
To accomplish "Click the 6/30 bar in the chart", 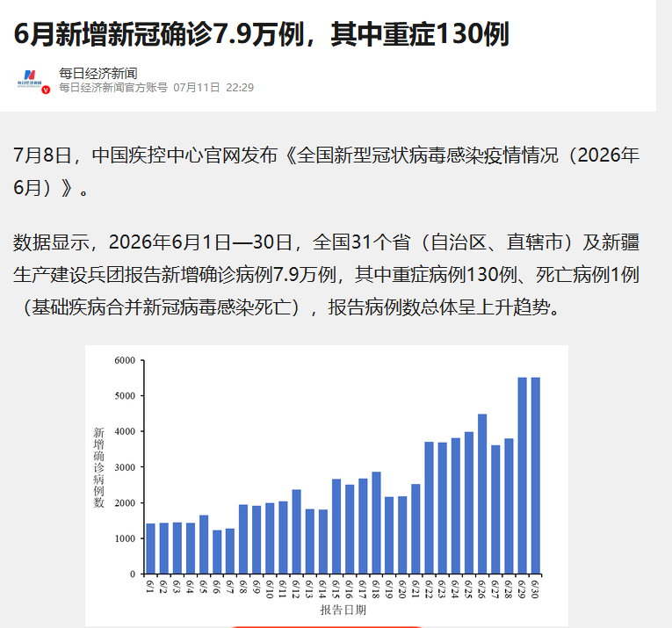I will [x=535, y=475].
